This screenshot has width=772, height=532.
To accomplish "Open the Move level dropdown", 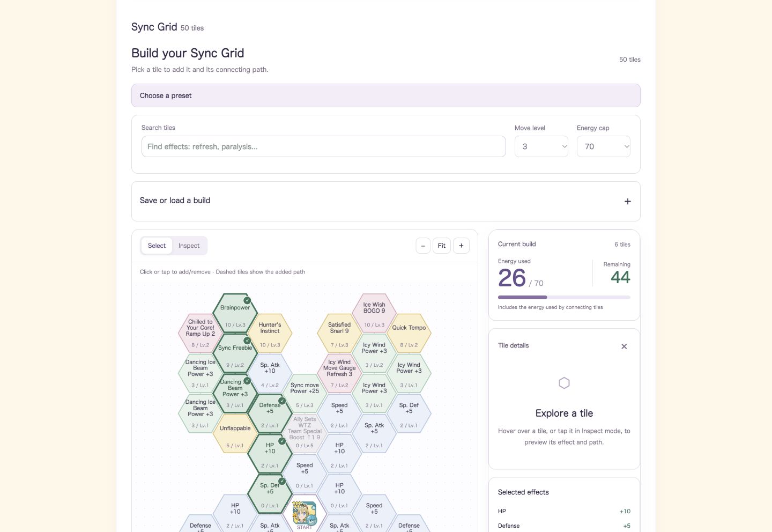I will click(541, 146).
